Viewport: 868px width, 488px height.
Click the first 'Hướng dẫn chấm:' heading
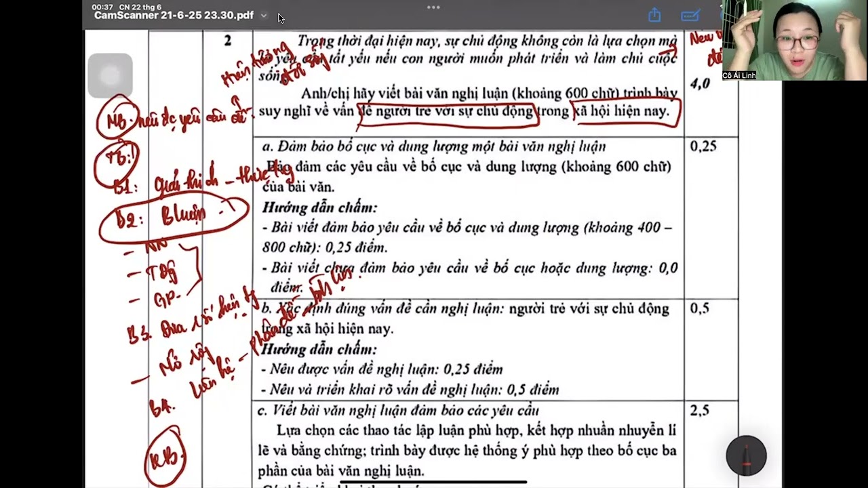[319, 207]
